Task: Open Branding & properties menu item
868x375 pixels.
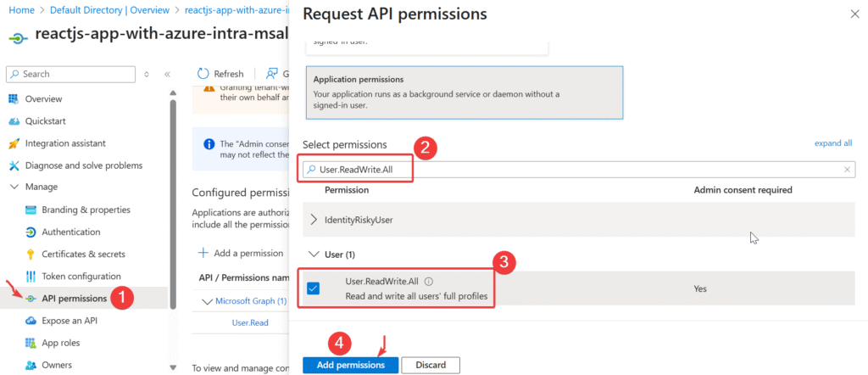Action: [x=86, y=210]
